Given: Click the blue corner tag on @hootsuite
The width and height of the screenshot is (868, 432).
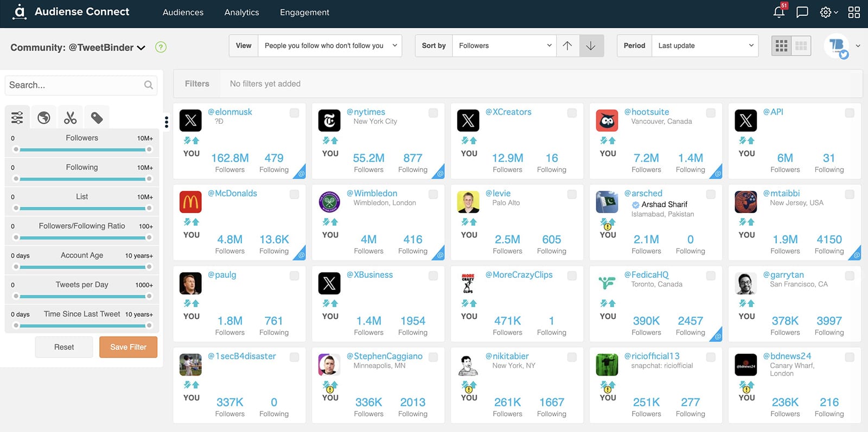Looking at the screenshot, I should coord(717,173).
